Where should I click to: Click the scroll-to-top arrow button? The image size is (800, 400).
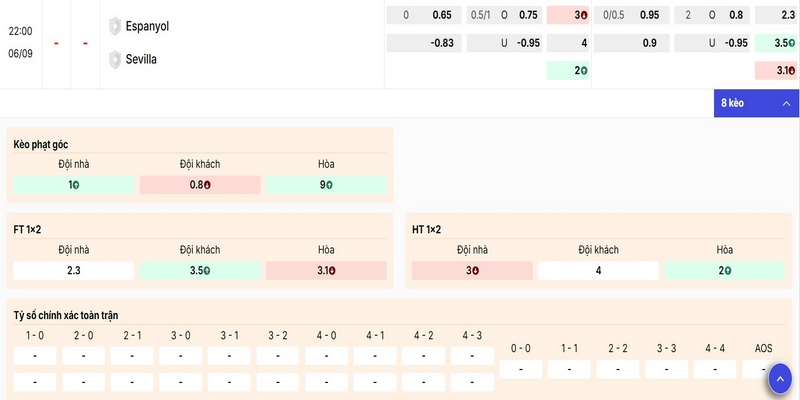coord(780,379)
